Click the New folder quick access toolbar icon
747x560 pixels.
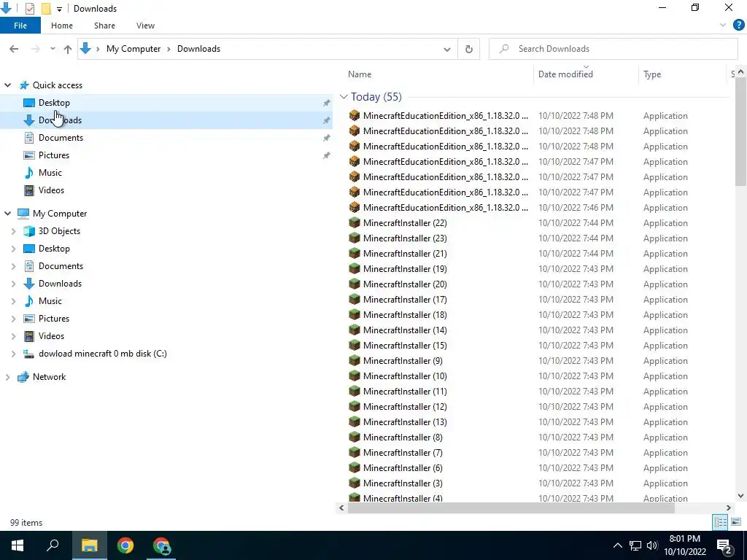click(x=46, y=9)
